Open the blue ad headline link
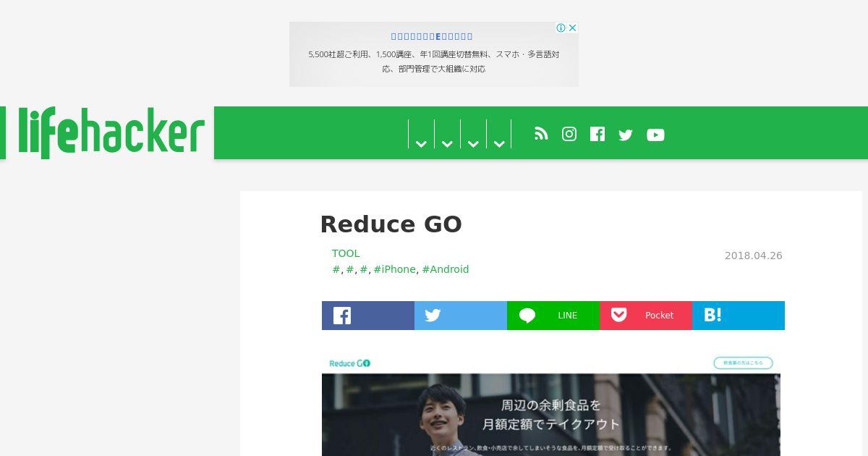868x456 pixels. pyautogui.click(x=432, y=36)
